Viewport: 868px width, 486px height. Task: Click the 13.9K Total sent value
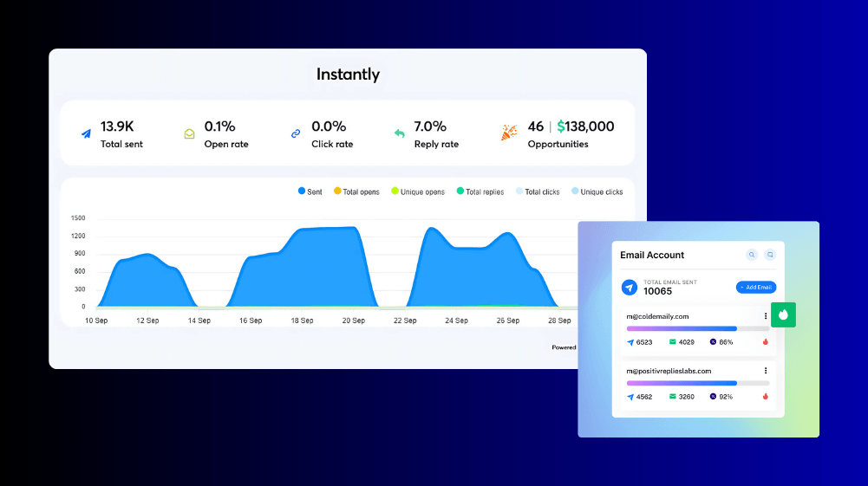(x=117, y=126)
